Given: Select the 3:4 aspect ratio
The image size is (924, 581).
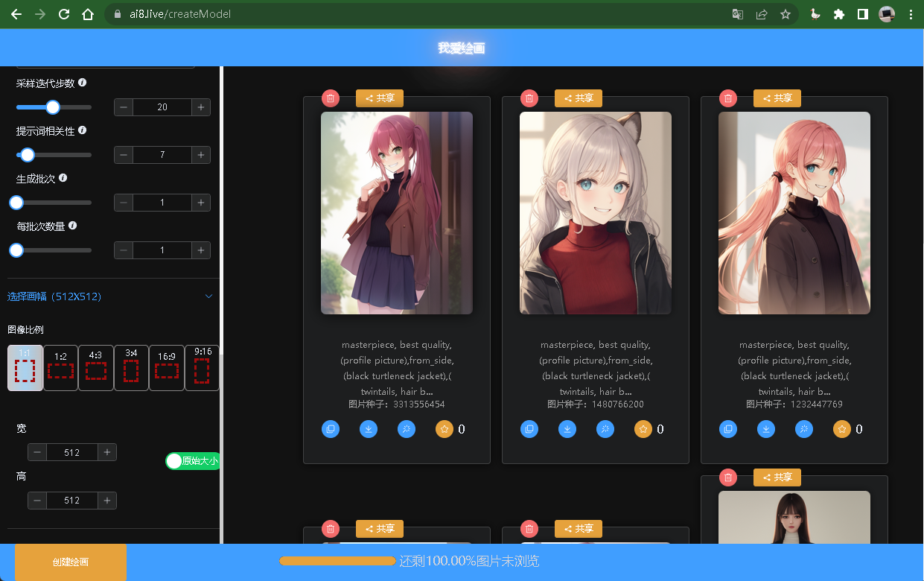Looking at the screenshot, I should 131,368.
